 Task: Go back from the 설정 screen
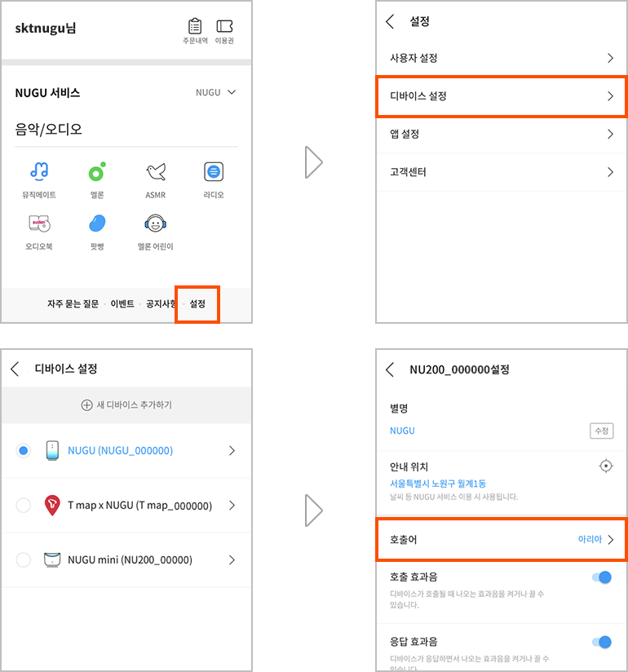pyautogui.click(x=390, y=21)
